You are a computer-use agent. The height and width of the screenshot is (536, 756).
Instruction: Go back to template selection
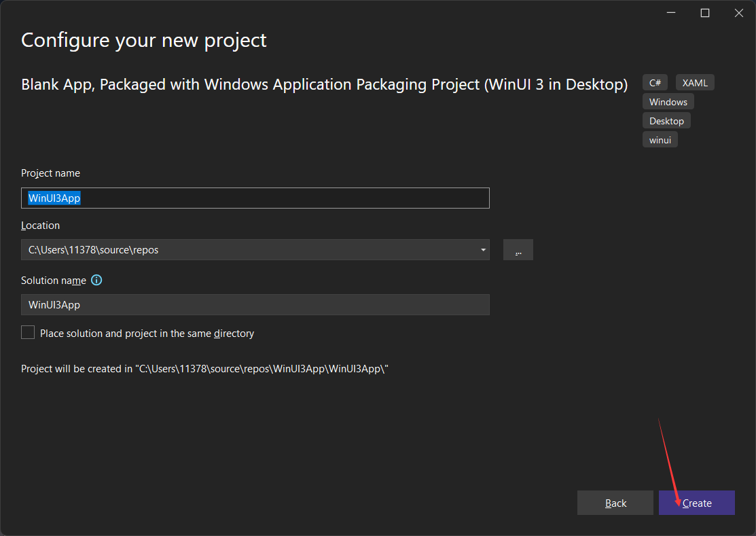[x=615, y=503]
